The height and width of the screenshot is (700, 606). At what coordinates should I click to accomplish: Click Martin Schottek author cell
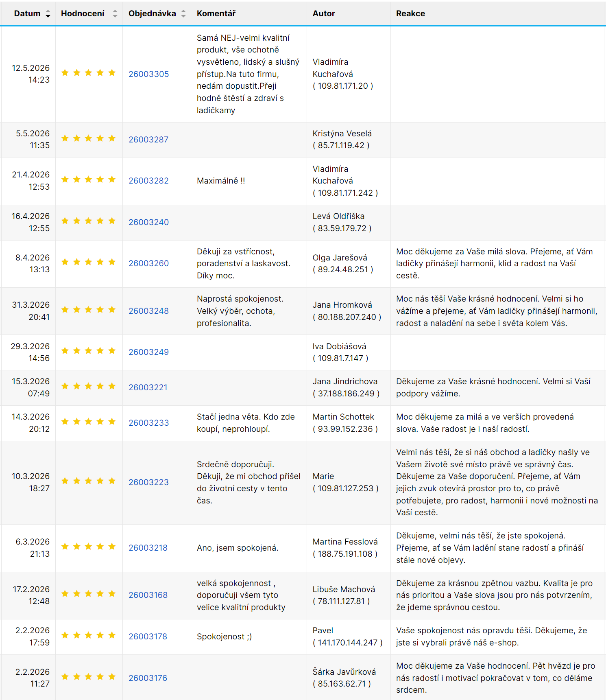point(349,423)
